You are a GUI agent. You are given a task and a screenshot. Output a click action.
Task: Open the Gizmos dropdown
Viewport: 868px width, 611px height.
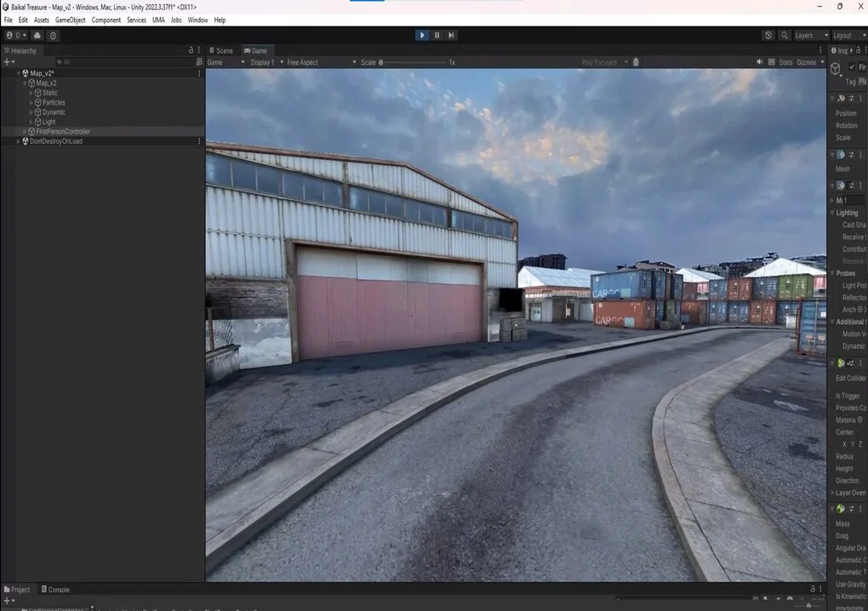[809, 62]
